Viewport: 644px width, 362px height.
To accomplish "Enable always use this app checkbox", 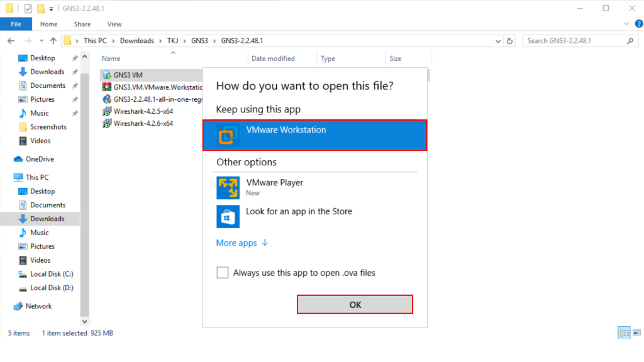I will [223, 273].
